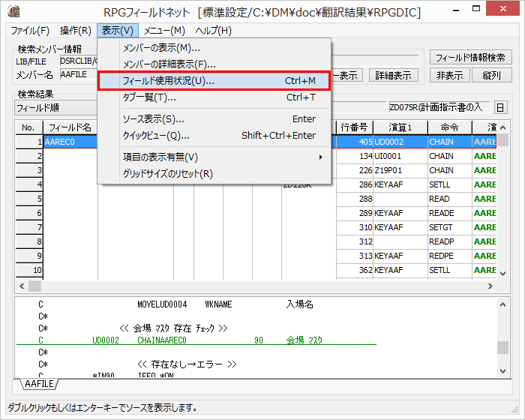Click the small 日 toggle button

click(500, 107)
